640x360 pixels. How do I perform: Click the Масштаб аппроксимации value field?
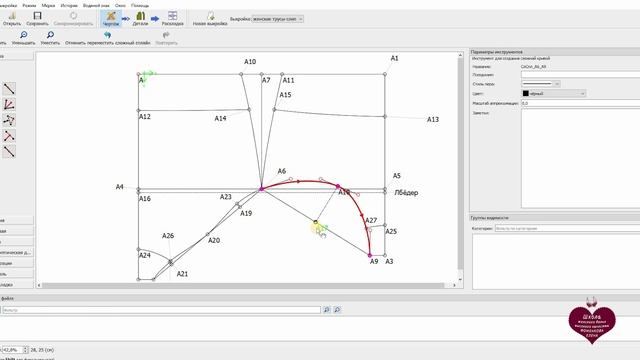click(580, 103)
